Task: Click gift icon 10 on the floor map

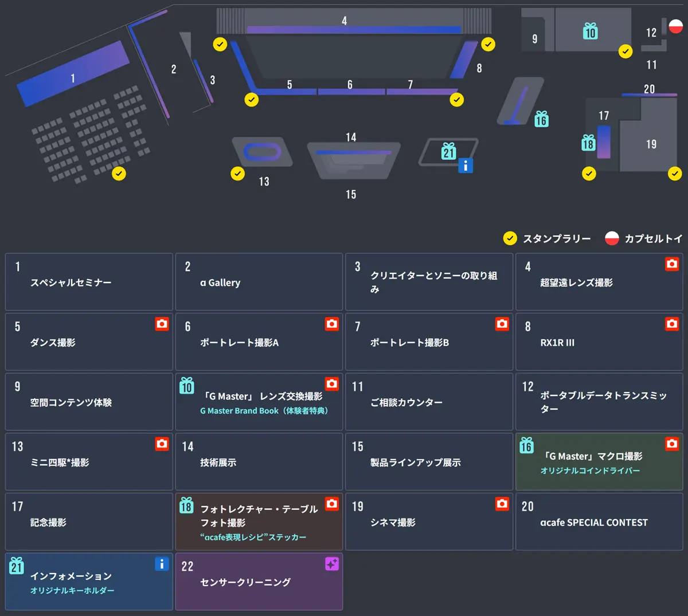Action: (x=591, y=31)
